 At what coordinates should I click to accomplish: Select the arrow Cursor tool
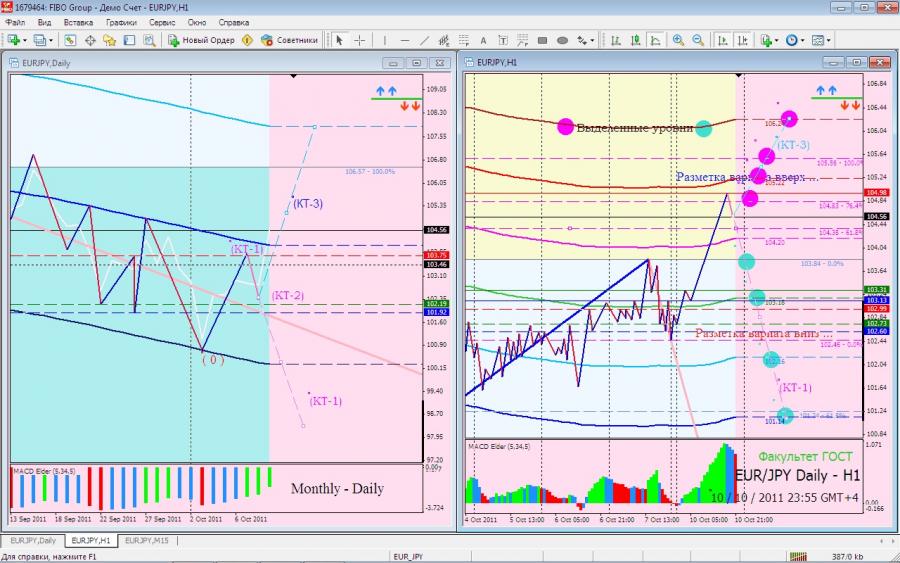pos(339,40)
